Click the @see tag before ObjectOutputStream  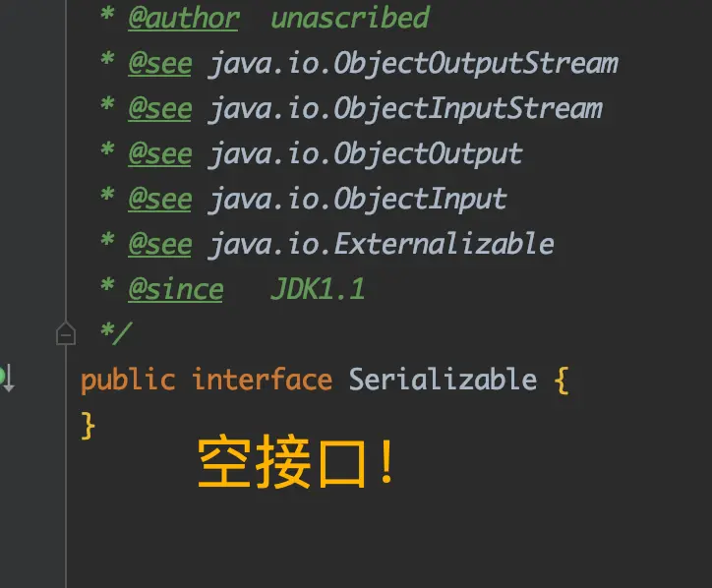point(160,64)
